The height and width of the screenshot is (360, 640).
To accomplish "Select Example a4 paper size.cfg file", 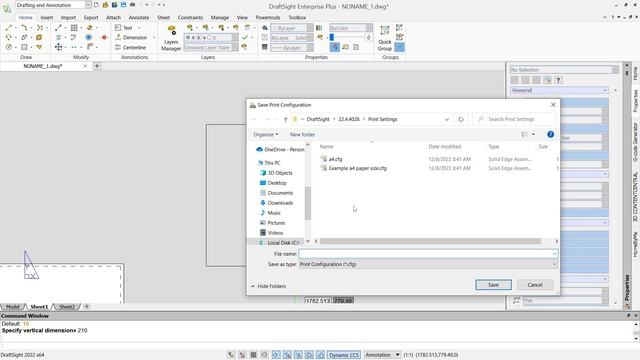I will [358, 168].
